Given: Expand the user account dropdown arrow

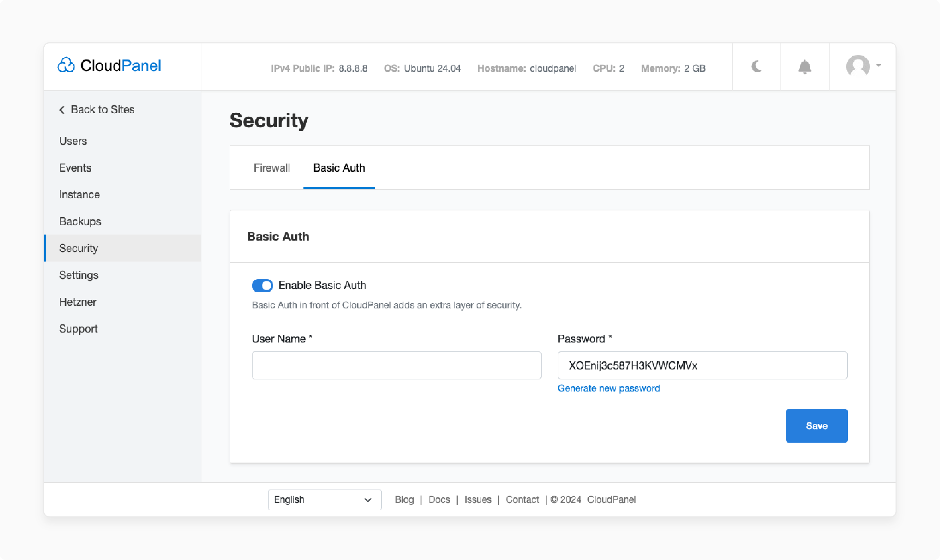Looking at the screenshot, I should 878,66.
